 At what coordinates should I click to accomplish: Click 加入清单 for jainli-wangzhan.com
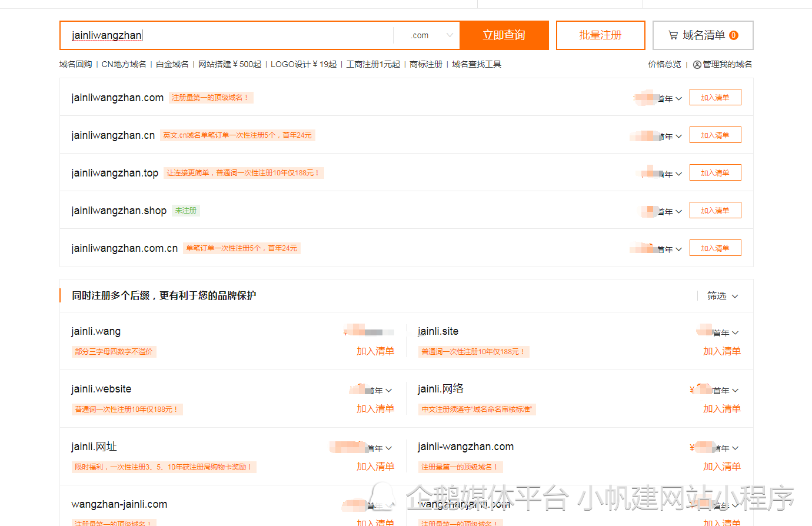tap(722, 467)
